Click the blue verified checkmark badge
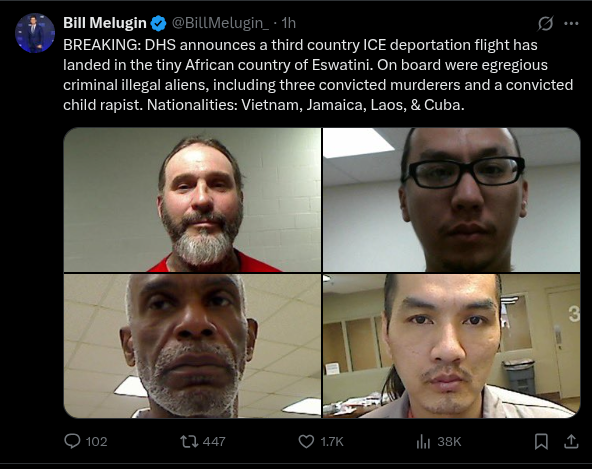This screenshot has height=469, width=592. [159, 23]
